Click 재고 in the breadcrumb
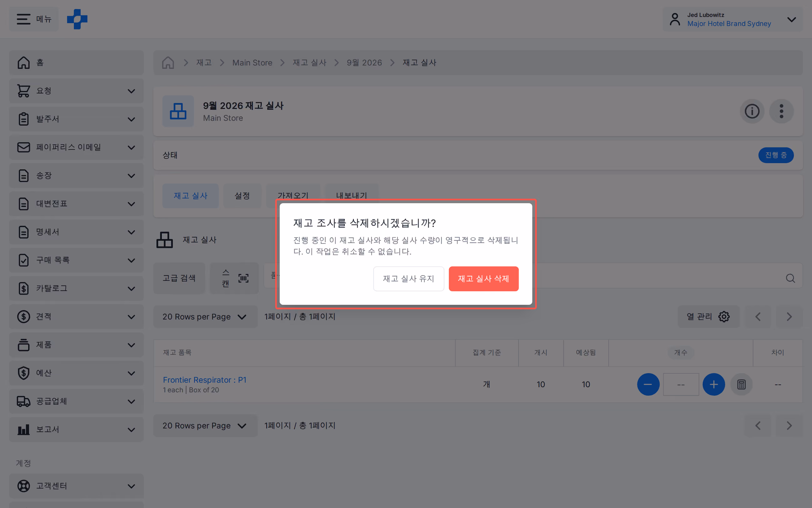The height and width of the screenshot is (508, 812). coord(204,63)
